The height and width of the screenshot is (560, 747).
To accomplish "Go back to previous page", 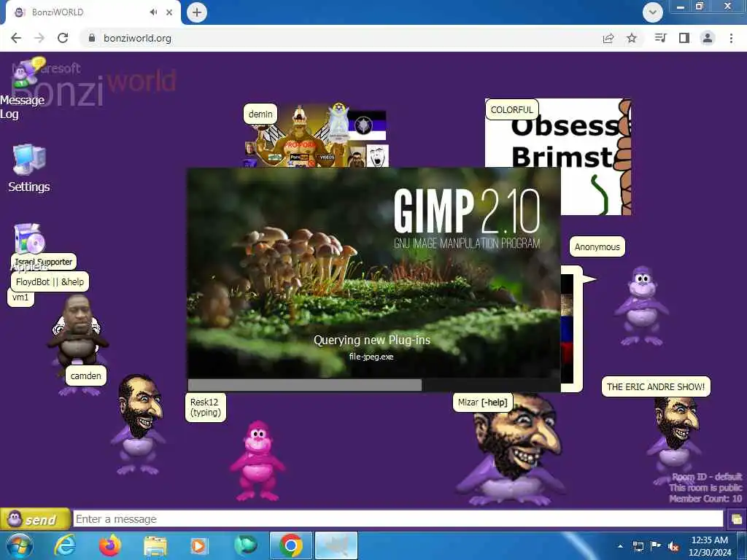I will coord(16,38).
